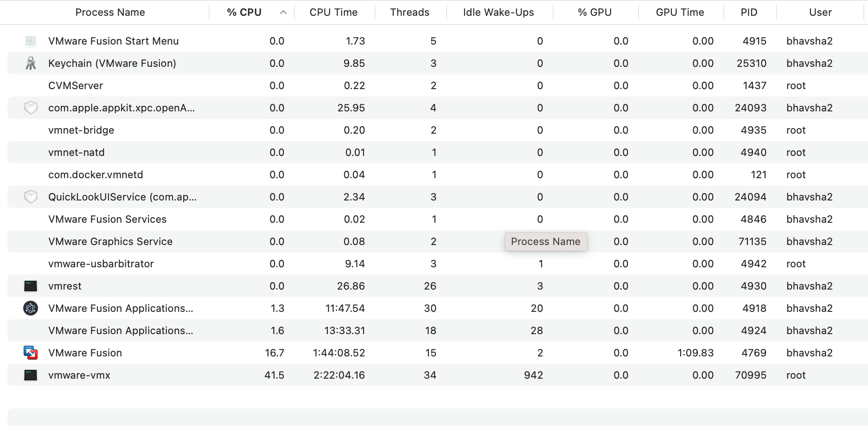
Task: Toggle the % CPU sort direction arrow
Action: [x=283, y=13]
